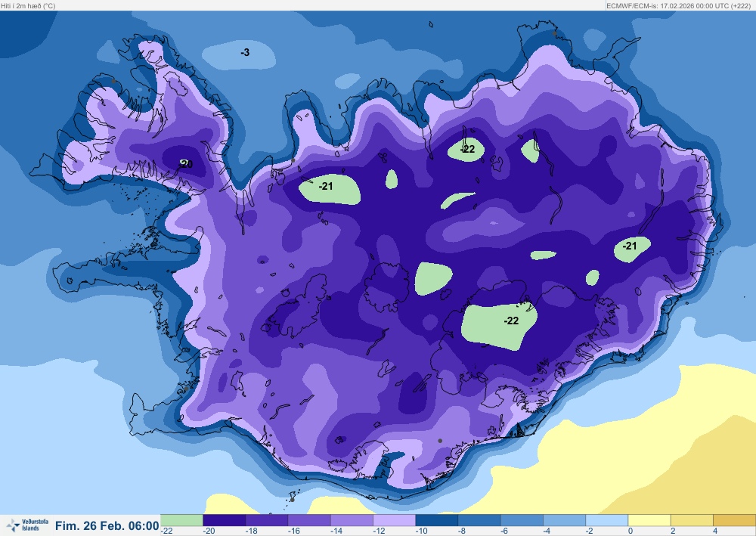Click the '-21' label in the northwestern green patch
The image size is (756, 536).
coord(326,186)
